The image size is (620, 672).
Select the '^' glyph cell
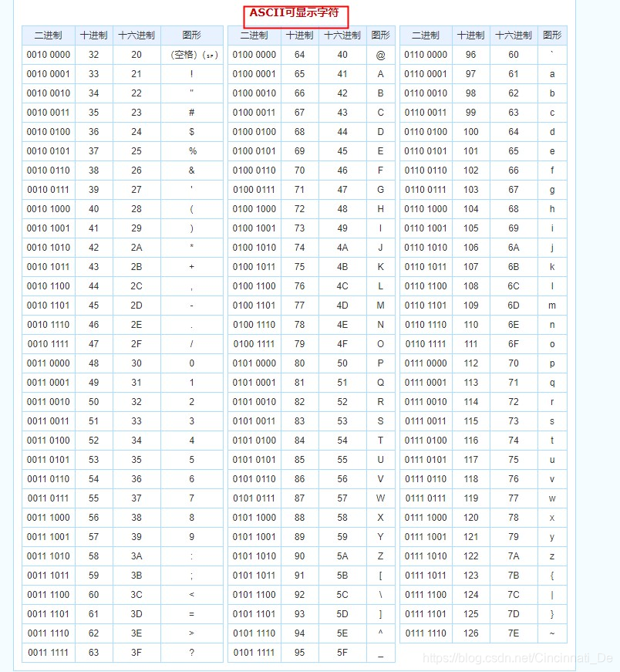pos(380,633)
